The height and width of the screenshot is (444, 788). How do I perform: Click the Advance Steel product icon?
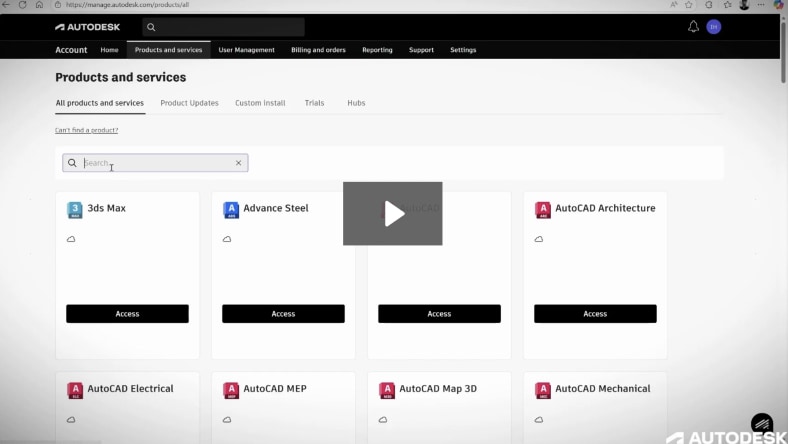click(x=231, y=209)
